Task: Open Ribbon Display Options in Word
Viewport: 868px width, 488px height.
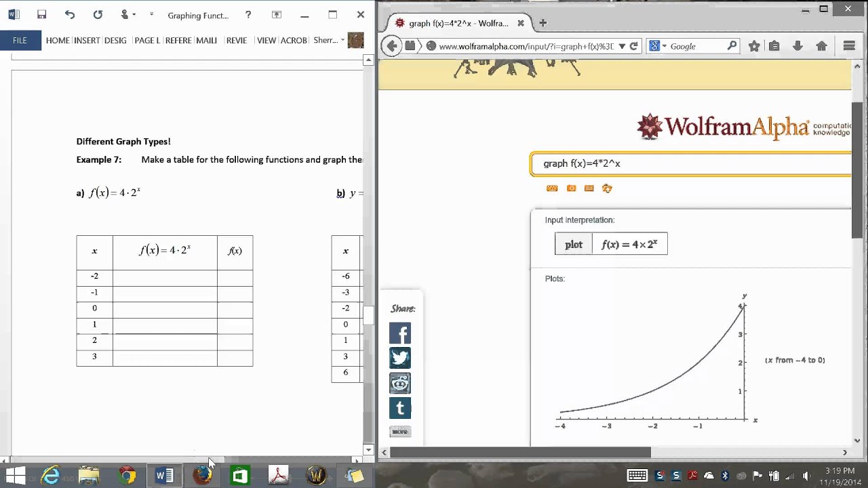Action: tap(276, 15)
